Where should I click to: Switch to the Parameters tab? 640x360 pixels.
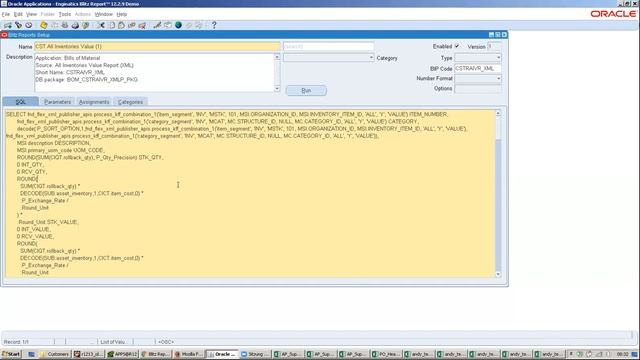pos(58,102)
